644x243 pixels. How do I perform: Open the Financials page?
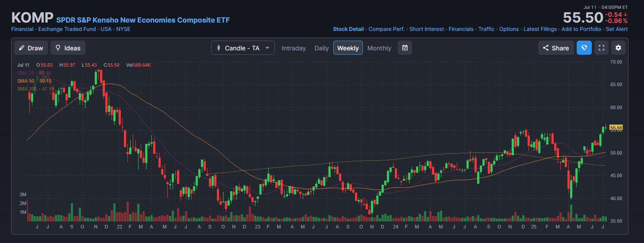[461, 29]
